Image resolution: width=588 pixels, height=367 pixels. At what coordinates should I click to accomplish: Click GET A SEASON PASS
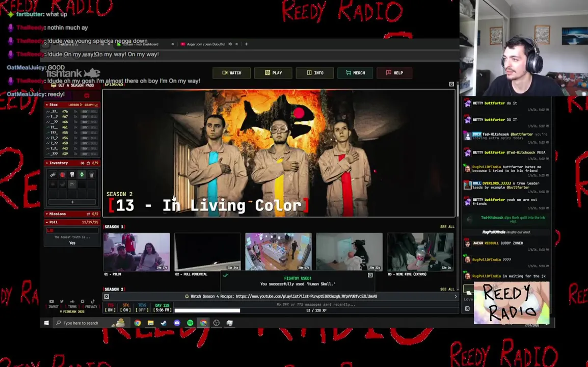click(x=72, y=85)
